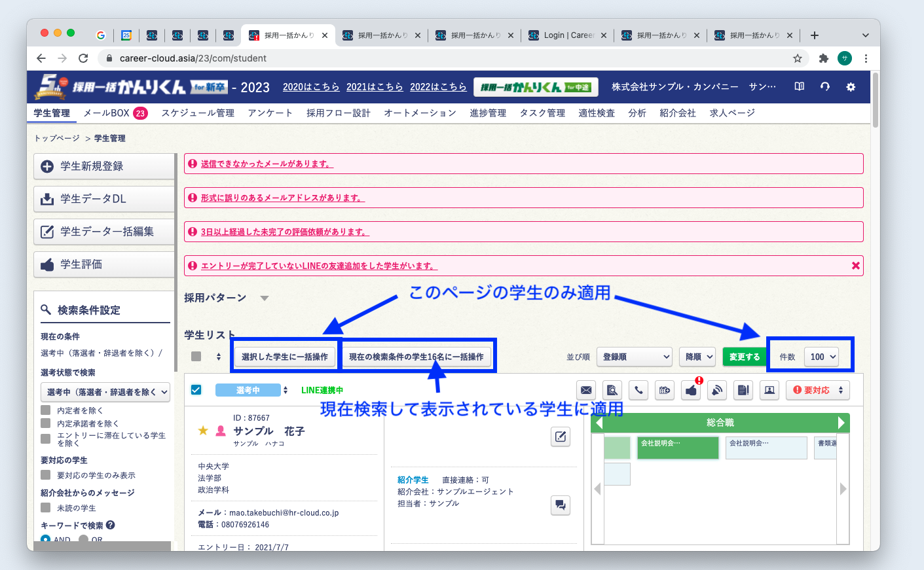Open the manual book icon in header

coord(799,86)
